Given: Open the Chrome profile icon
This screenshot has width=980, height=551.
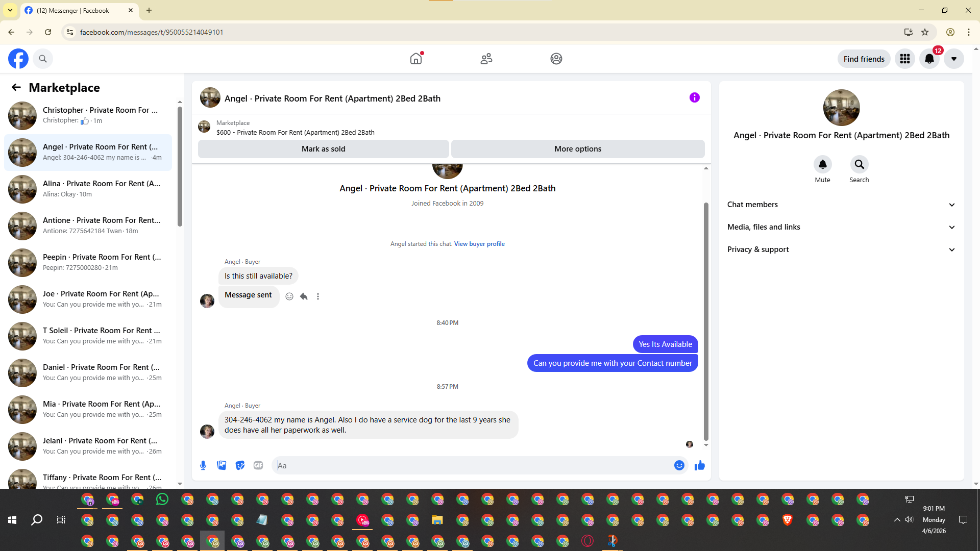Looking at the screenshot, I should coord(950,32).
